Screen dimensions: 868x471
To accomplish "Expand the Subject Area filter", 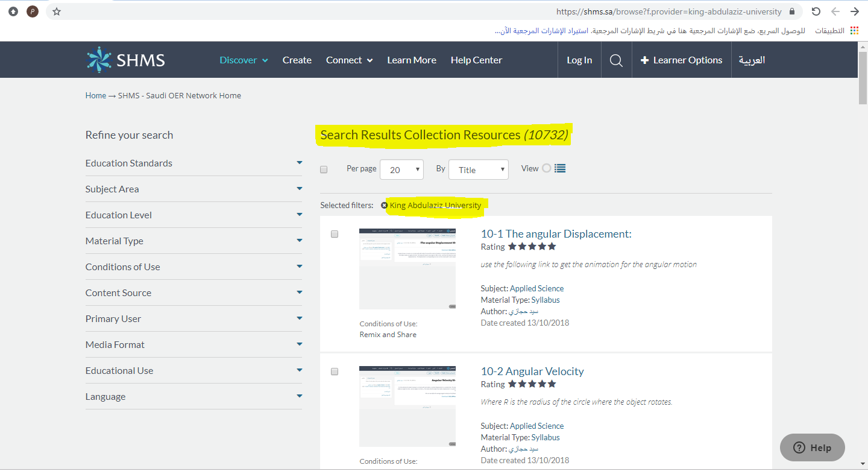I will click(193, 189).
